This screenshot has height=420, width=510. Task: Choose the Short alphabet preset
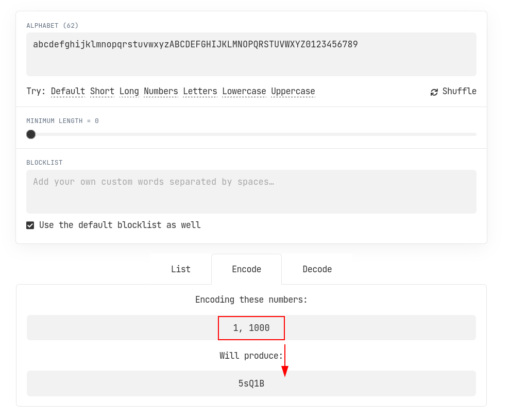[x=102, y=92]
